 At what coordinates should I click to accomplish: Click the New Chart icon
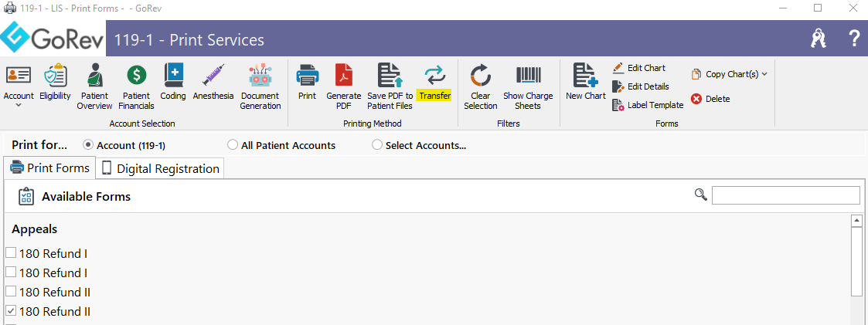pyautogui.click(x=586, y=75)
